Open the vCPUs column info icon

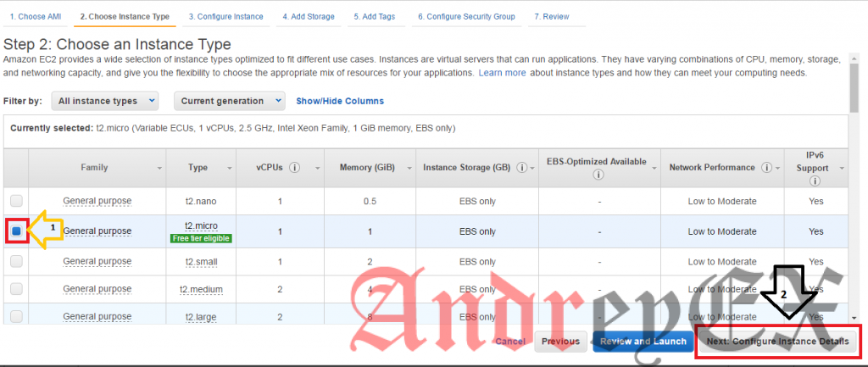click(294, 167)
